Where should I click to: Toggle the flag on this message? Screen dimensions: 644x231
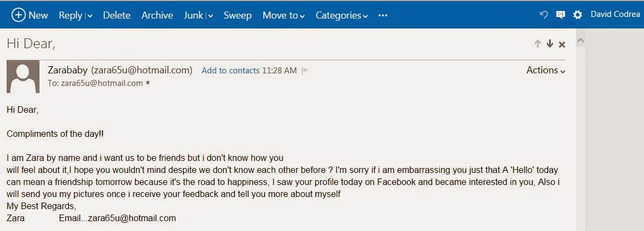[x=306, y=71]
